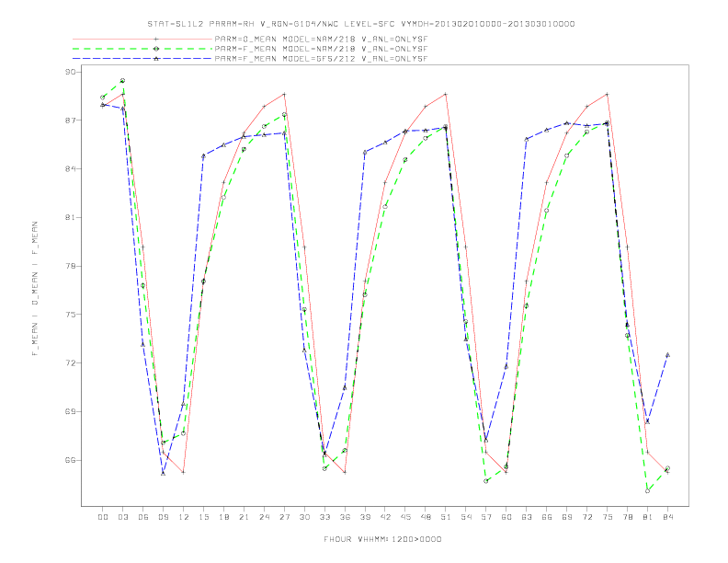The height and width of the screenshot is (563, 728).
Task: Select the red O_MEAN NAM/218 legend label
Action: pos(321,39)
